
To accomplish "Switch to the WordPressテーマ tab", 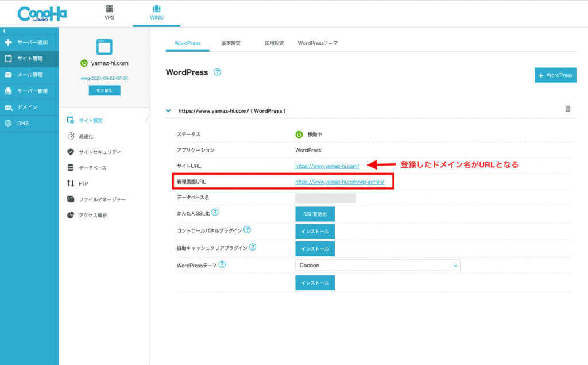I will [318, 43].
